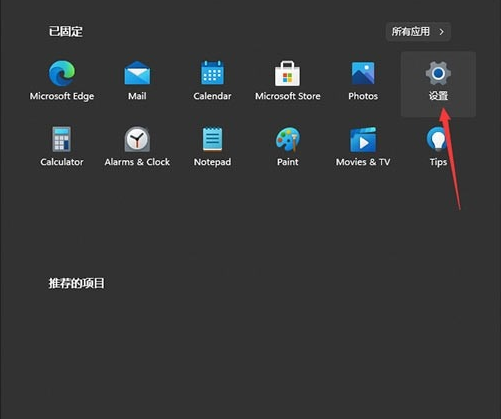Click the 所有应用 button

coord(418,32)
